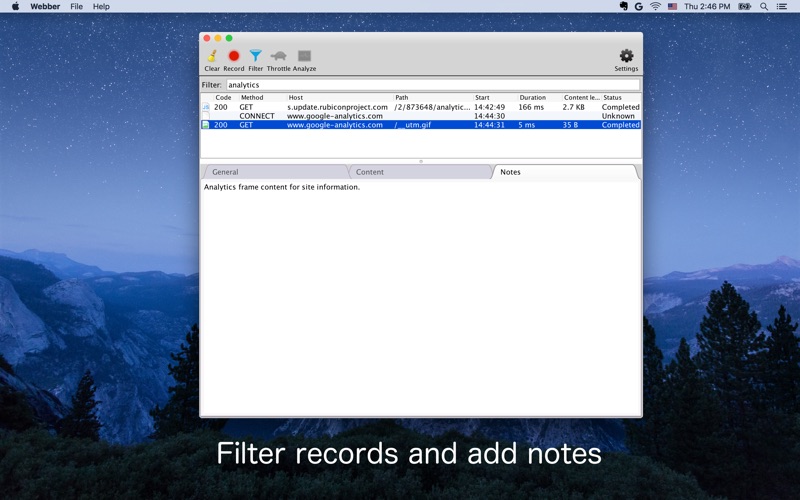Open the Analyze tool
The image size is (800, 500).
pyautogui.click(x=304, y=57)
